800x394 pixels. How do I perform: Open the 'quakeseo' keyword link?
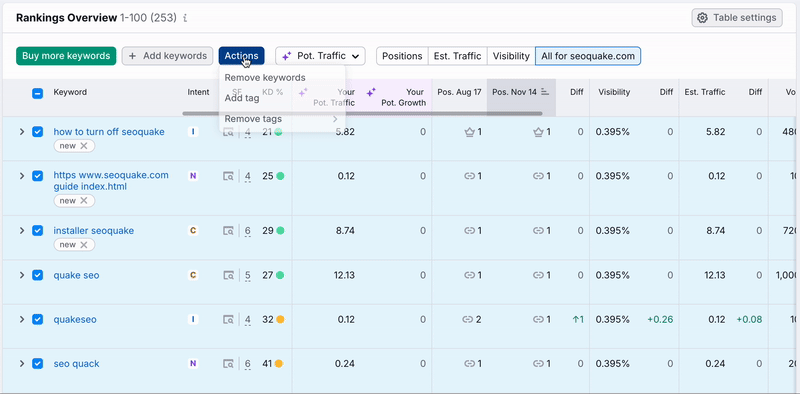point(75,319)
